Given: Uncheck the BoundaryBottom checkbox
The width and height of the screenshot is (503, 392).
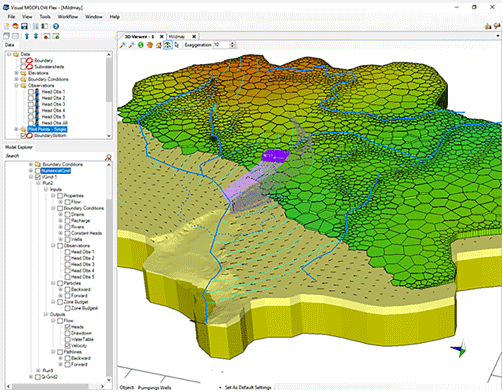Looking at the screenshot, I should click(x=23, y=136).
